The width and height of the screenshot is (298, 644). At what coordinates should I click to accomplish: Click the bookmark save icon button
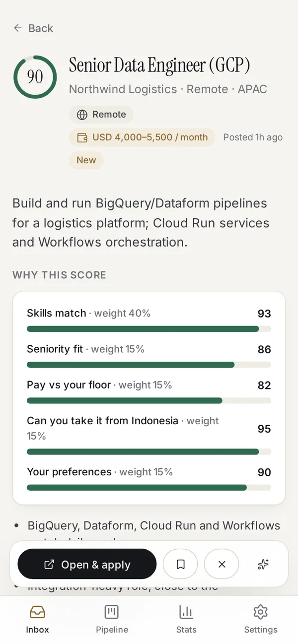(x=181, y=564)
